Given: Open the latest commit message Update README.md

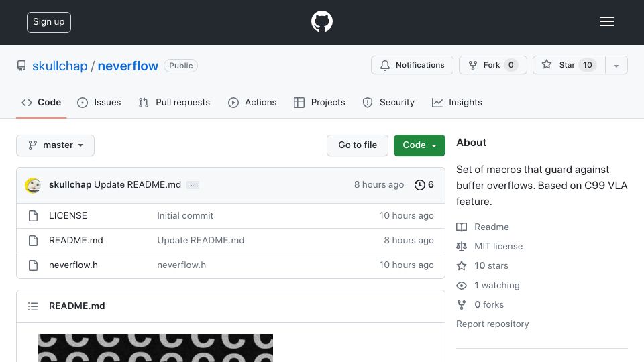Looking at the screenshot, I should pyautogui.click(x=138, y=185).
